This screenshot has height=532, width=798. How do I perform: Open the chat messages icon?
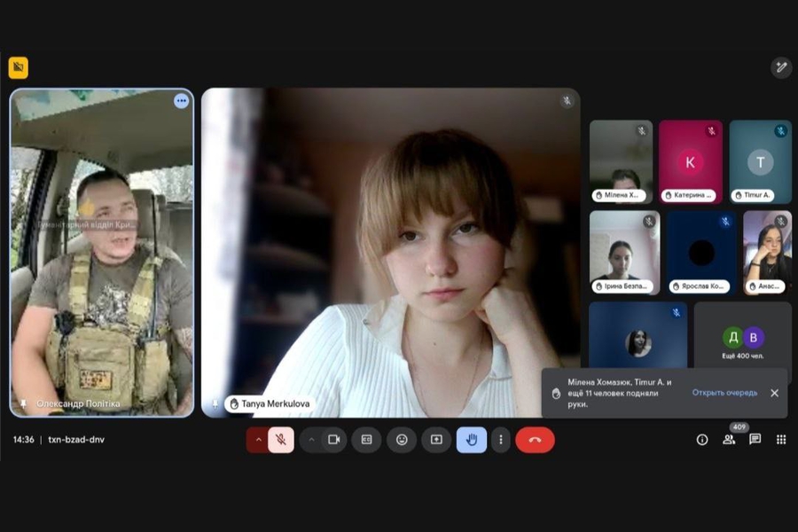pos(755,440)
